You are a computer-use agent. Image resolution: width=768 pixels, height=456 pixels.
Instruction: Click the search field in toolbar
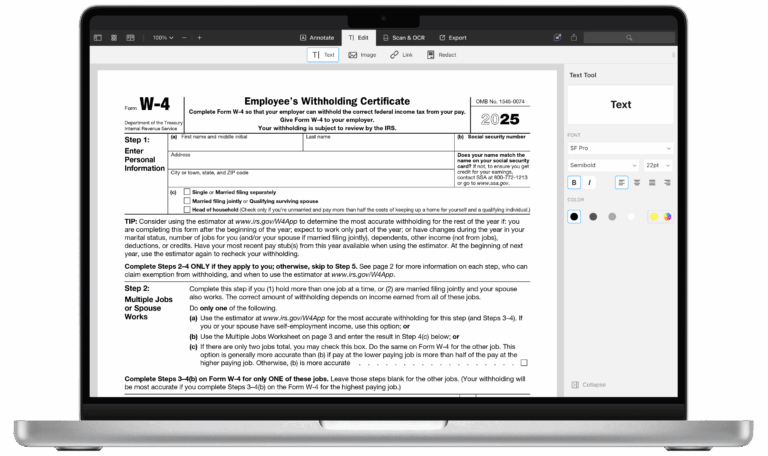[x=629, y=38]
